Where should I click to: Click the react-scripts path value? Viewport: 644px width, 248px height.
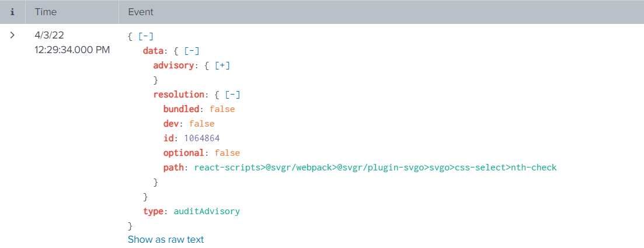pyautogui.click(x=375, y=167)
